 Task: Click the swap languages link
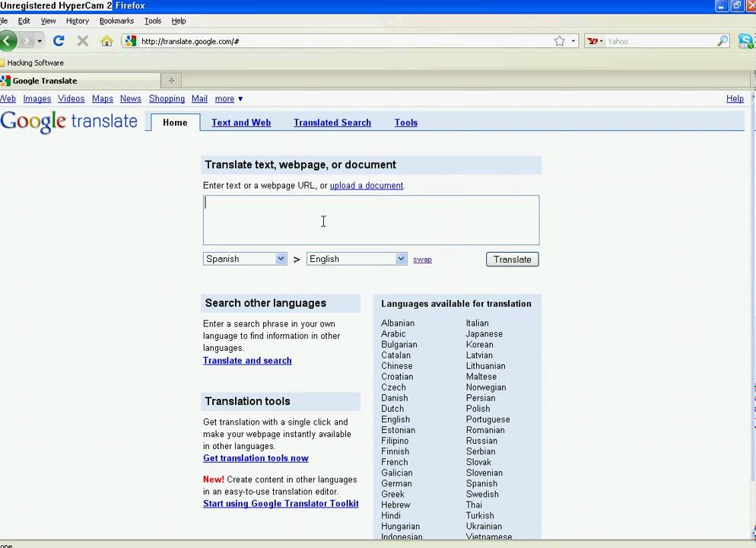click(x=422, y=260)
